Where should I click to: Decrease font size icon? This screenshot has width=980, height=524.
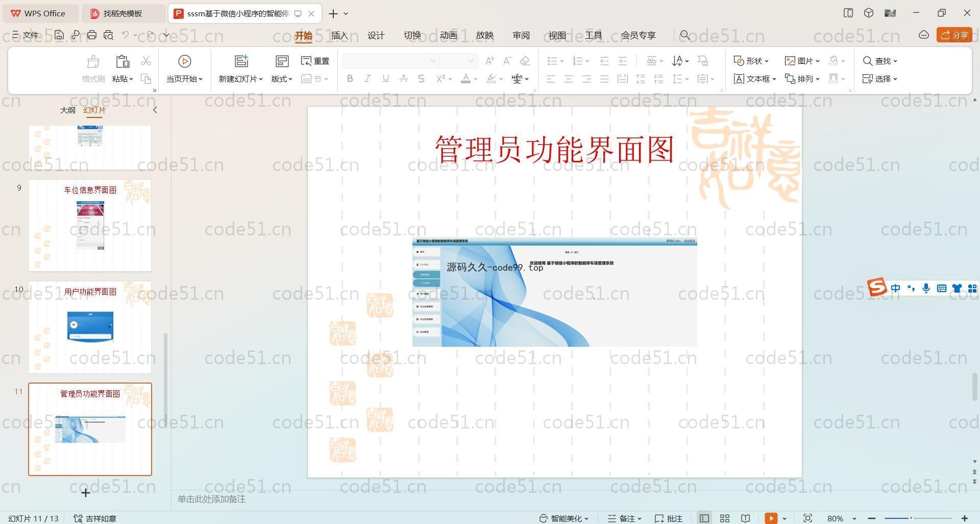coord(507,61)
